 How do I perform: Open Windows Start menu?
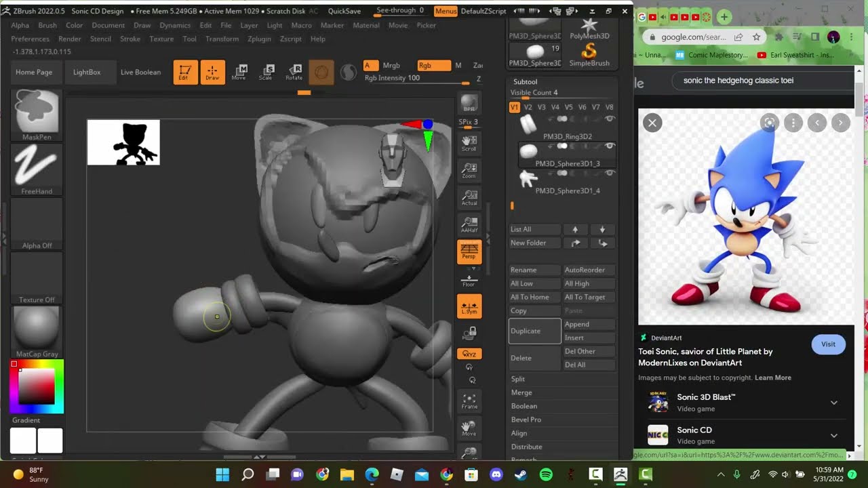tap(223, 474)
